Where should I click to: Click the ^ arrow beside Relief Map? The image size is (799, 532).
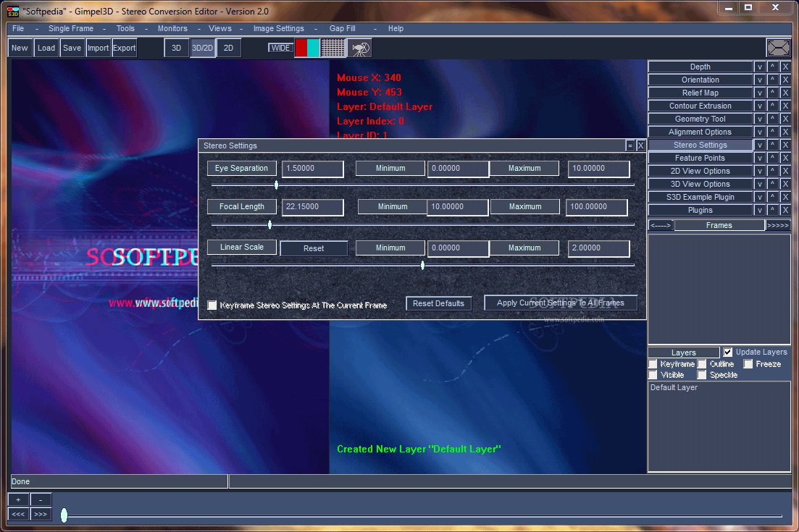click(772, 93)
